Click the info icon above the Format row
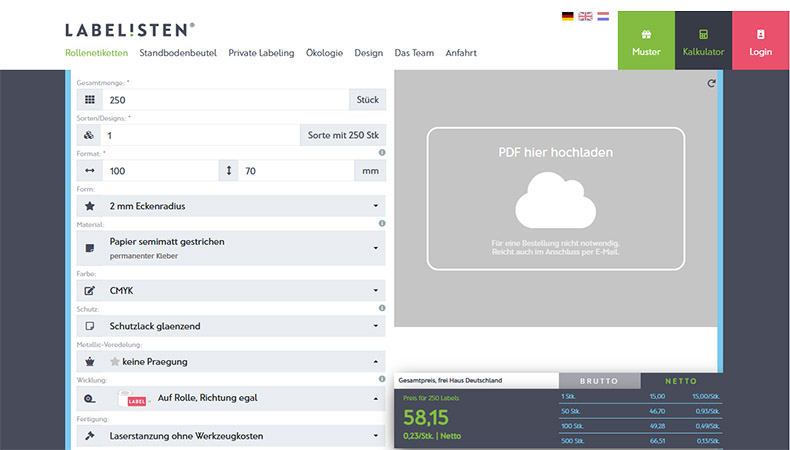Screen dimensions: 790x450 click(382, 153)
